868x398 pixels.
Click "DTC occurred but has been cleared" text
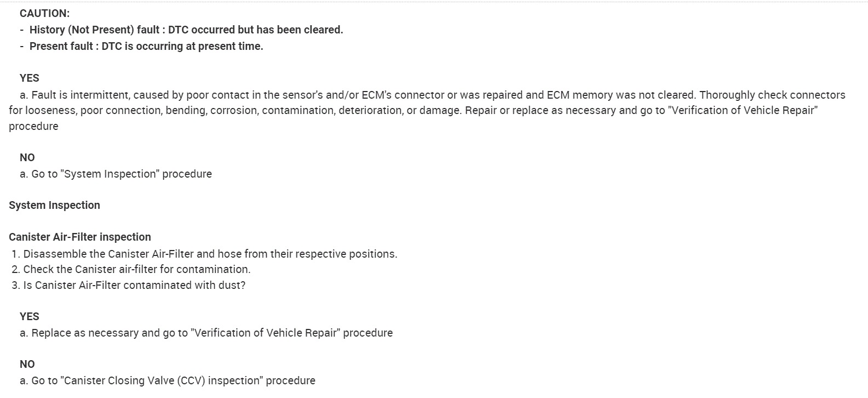255,30
